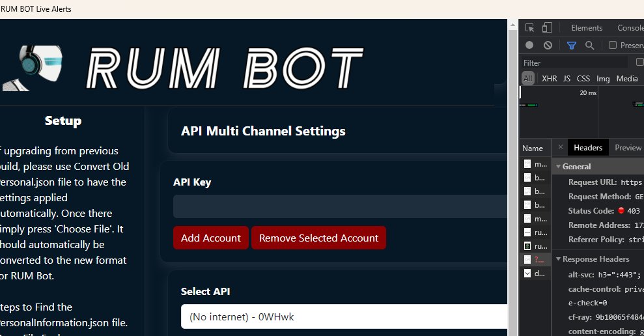Click the network timeline overview at 20 ms
The height and width of the screenshot is (336, 644).
588,93
